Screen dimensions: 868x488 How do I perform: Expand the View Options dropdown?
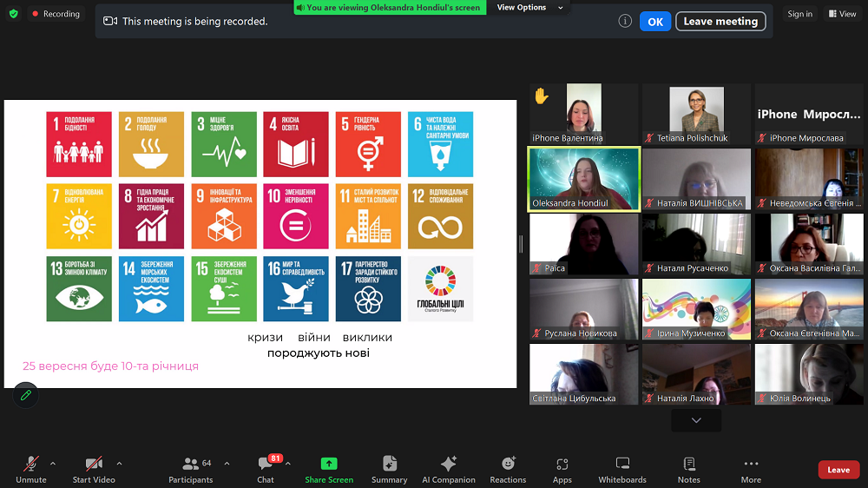click(x=529, y=8)
